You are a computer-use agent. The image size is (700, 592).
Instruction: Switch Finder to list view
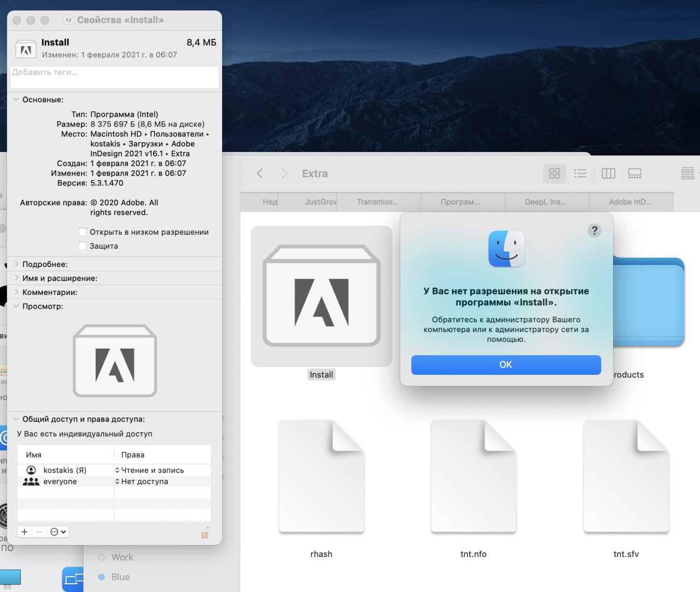(x=580, y=173)
